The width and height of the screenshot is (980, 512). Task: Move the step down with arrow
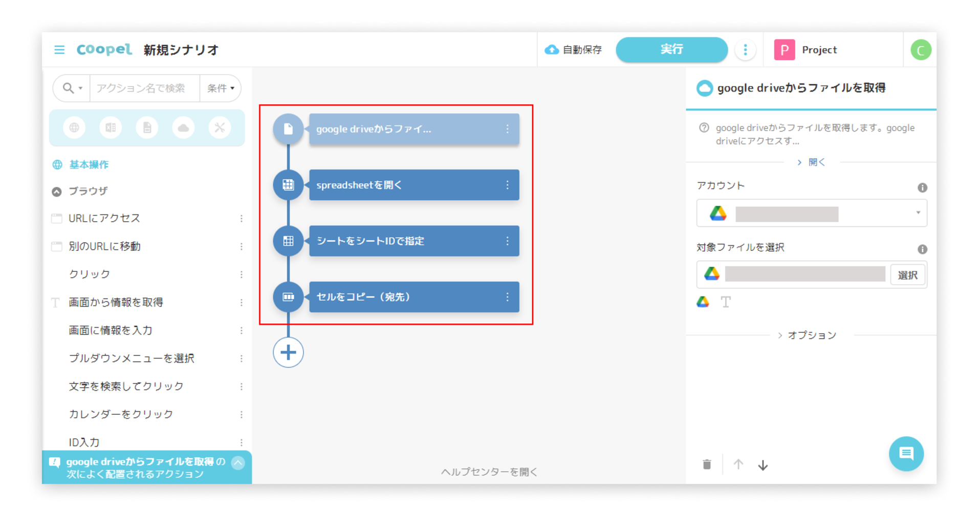[x=763, y=464]
